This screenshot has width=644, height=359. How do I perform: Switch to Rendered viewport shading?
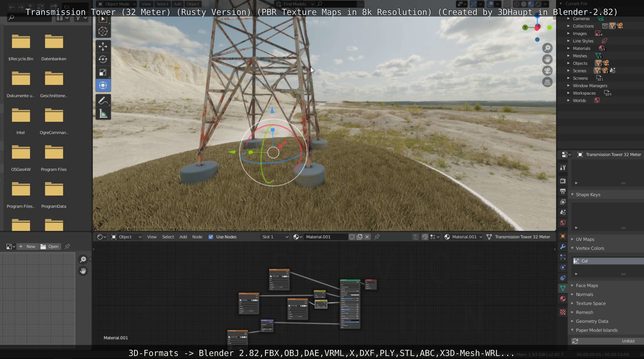538,4
